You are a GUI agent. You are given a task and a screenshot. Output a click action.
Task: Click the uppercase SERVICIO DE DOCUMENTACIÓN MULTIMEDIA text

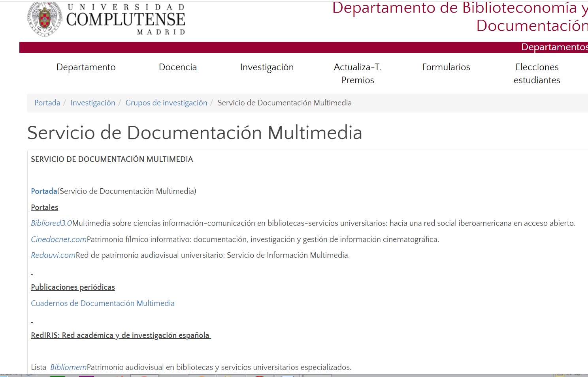click(x=112, y=159)
